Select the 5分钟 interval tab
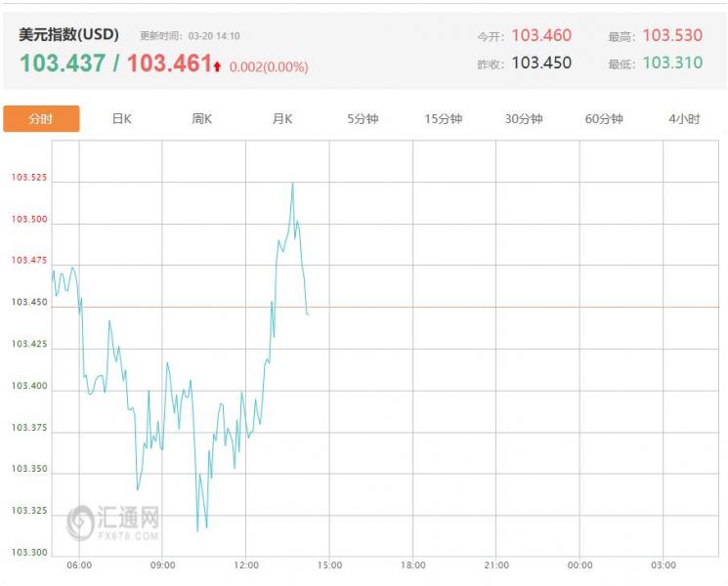This screenshot has width=728, height=586. (x=363, y=119)
